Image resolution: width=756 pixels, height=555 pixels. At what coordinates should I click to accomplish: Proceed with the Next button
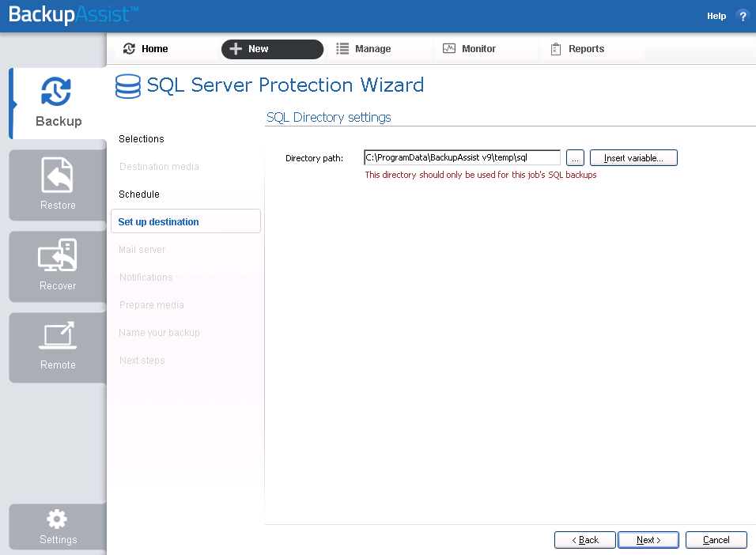648,540
